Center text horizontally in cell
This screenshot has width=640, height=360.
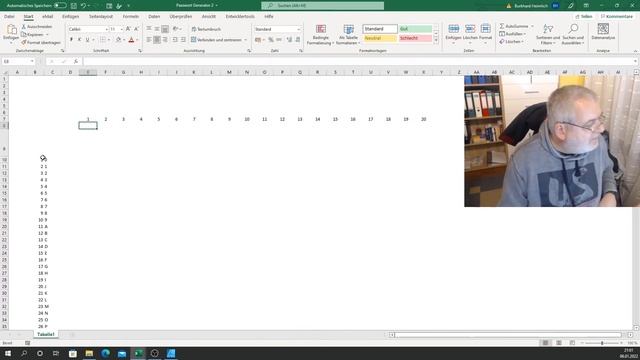157,40
